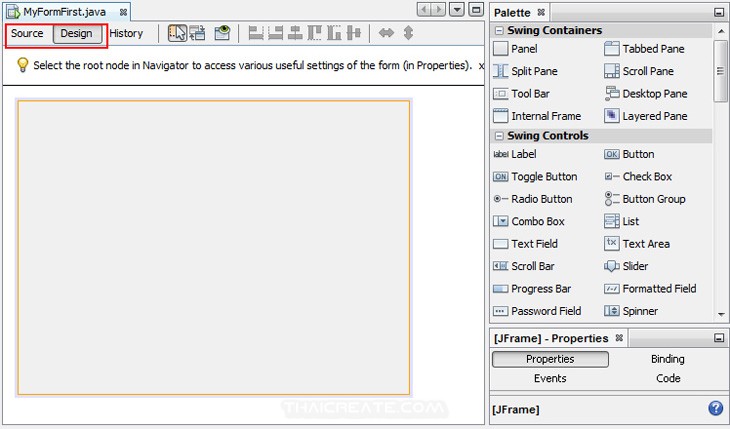Pick Combo Box control
Viewport: 730px width, 429px height.
[x=529, y=221]
